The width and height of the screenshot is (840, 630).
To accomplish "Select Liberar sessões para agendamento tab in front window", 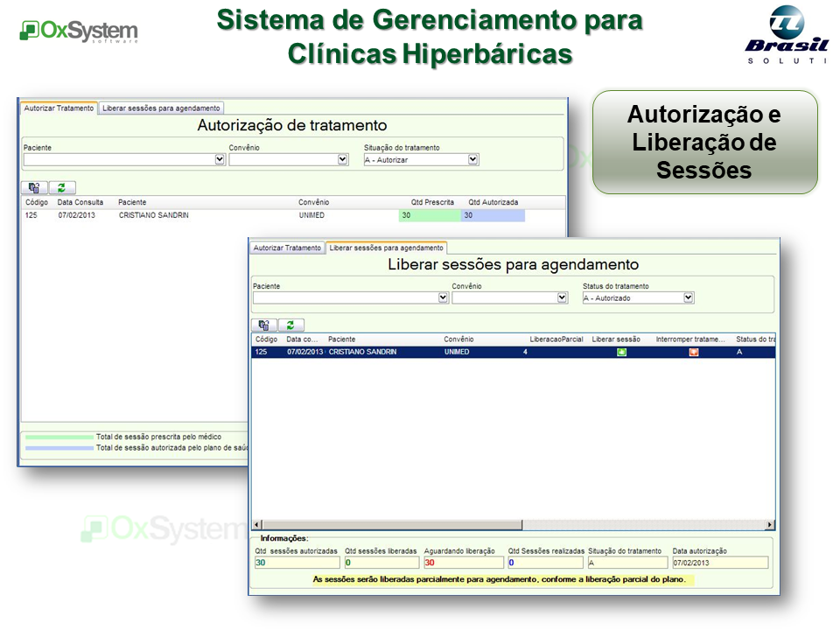I will (386, 248).
